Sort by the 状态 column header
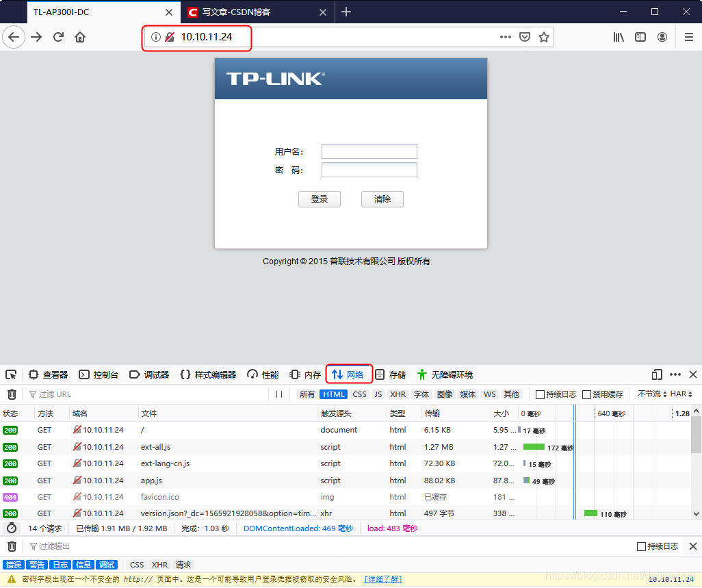 (17, 413)
